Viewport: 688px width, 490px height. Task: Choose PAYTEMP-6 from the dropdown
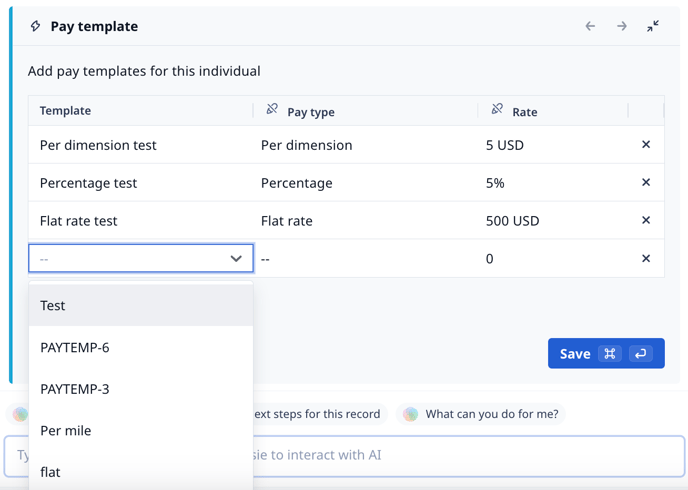[x=140, y=348]
